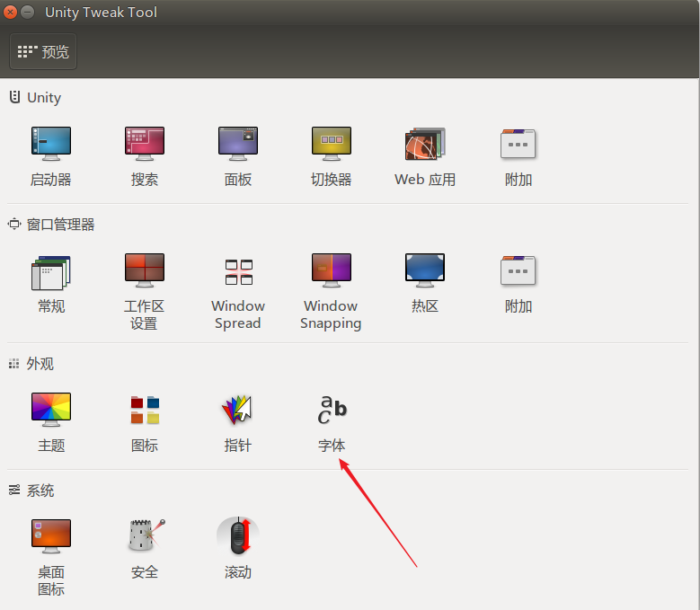Open the 图标 icon theme settings

pyautogui.click(x=144, y=422)
